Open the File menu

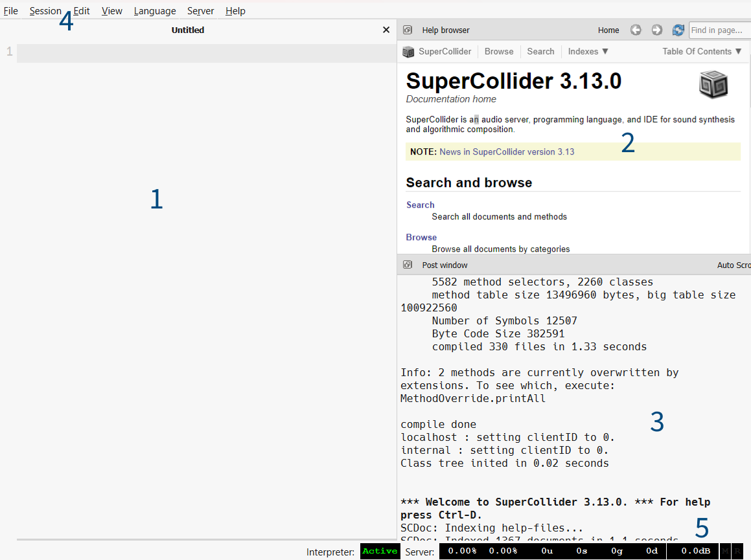[x=10, y=10]
